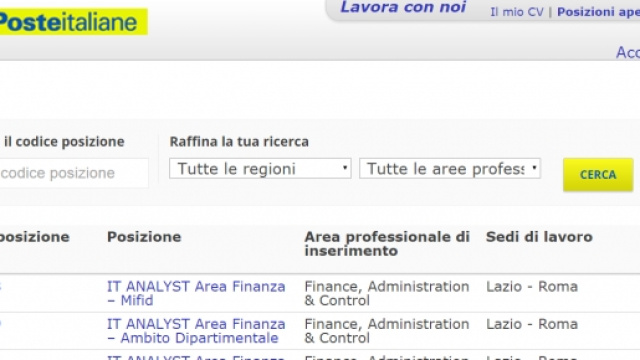Click Finance, Administration & Control in Dipartimentale row
640x360 pixels.
point(387,331)
